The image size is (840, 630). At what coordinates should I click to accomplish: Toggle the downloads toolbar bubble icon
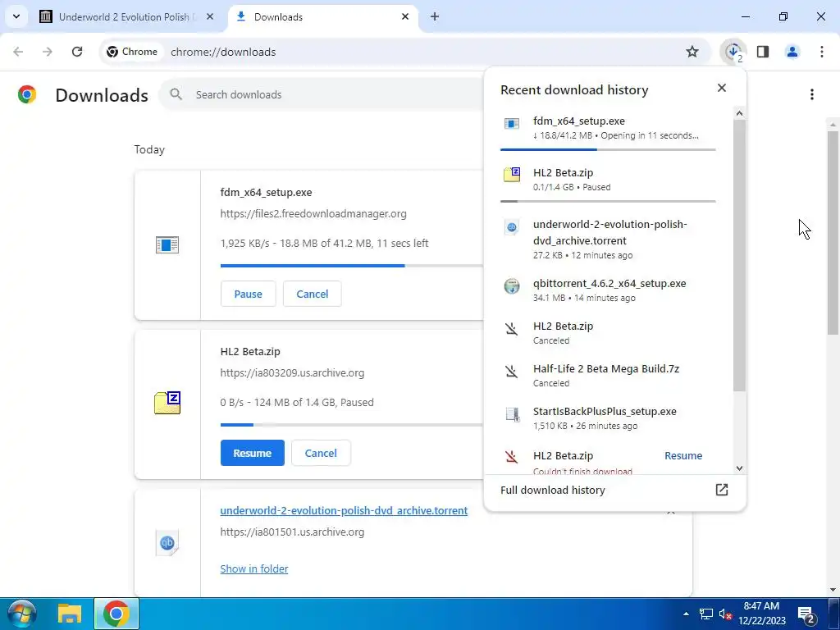coord(733,52)
